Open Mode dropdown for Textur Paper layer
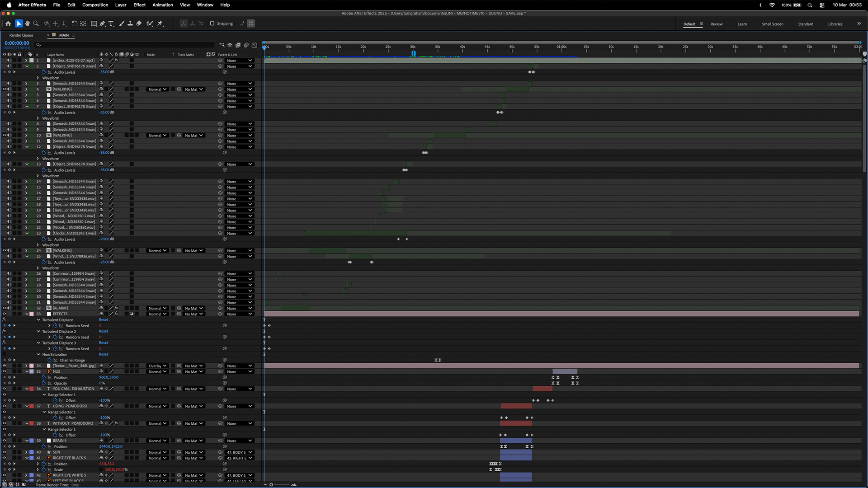This screenshot has height=488, width=868. tap(157, 366)
